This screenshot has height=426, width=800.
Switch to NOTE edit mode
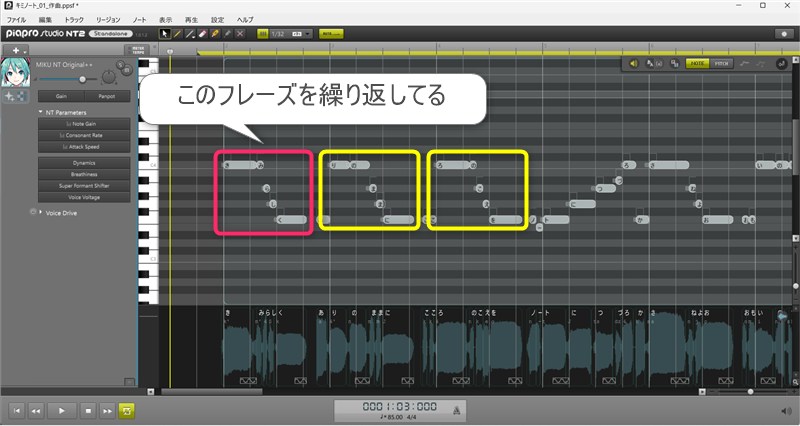click(697, 64)
